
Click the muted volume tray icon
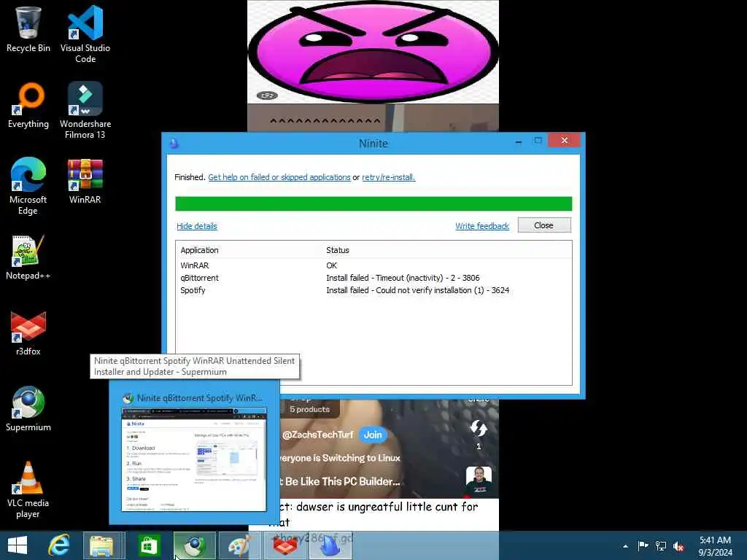(x=678, y=546)
